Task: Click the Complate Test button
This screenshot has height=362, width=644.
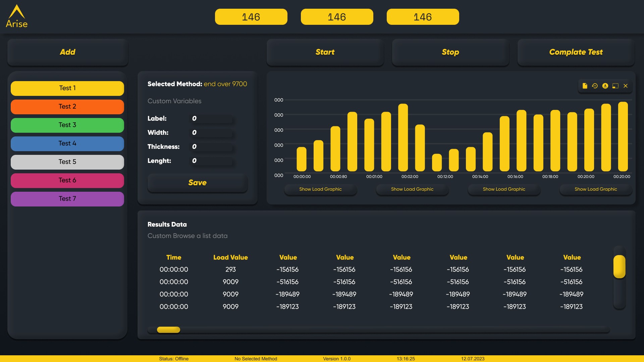Action: coord(576,52)
